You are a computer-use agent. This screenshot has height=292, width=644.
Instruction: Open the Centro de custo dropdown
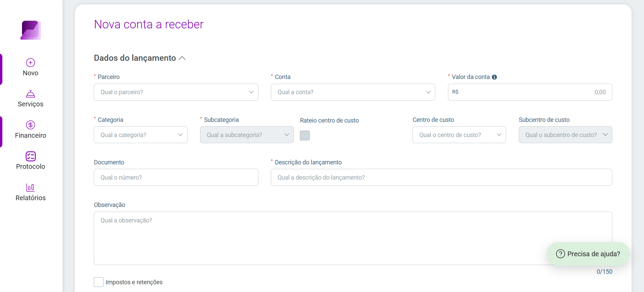459,135
